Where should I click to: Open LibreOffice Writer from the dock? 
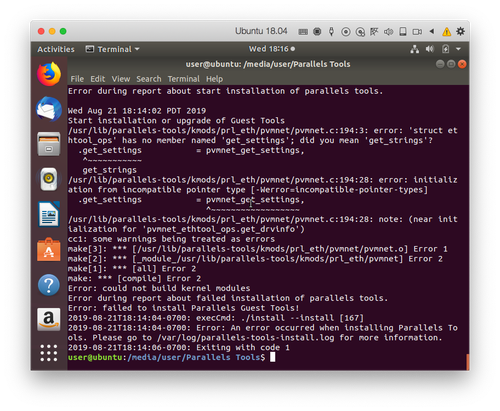point(49,214)
